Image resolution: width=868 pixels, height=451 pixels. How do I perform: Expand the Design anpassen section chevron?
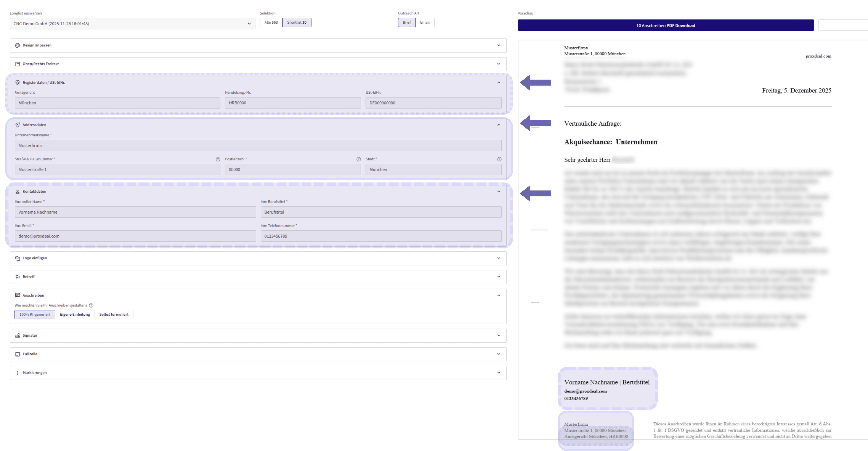pyautogui.click(x=499, y=45)
